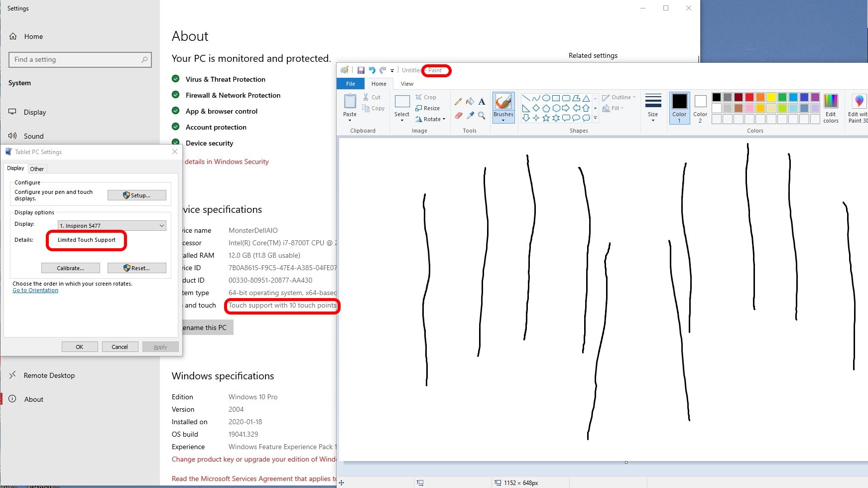Pick the Eraser tool
The width and height of the screenshot is (868, 488).
tap(458, 116)
